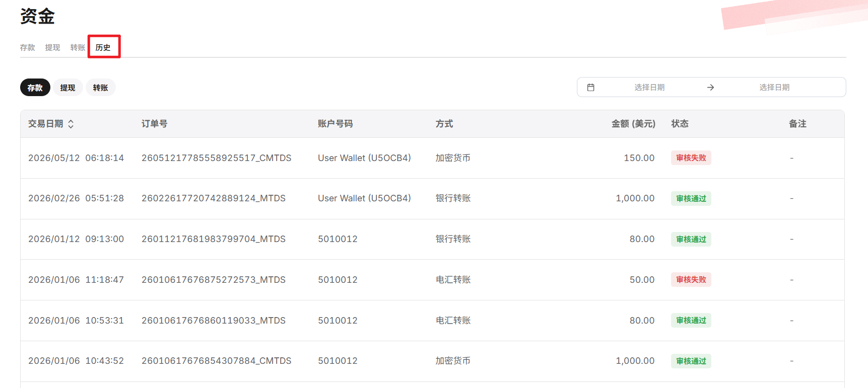This screenshot has height=388, width=868.
Task: Click date 2026/05/12 06:18:14
Action: 76,158
